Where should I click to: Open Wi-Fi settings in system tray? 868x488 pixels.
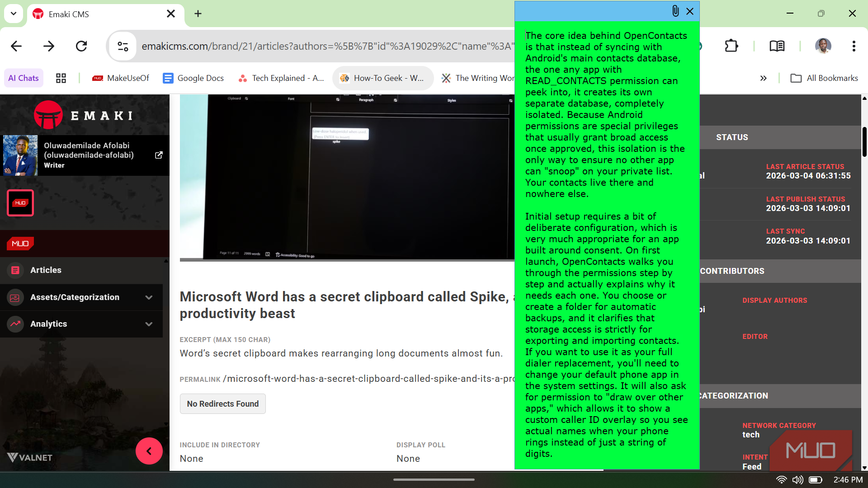pos(781,480)
